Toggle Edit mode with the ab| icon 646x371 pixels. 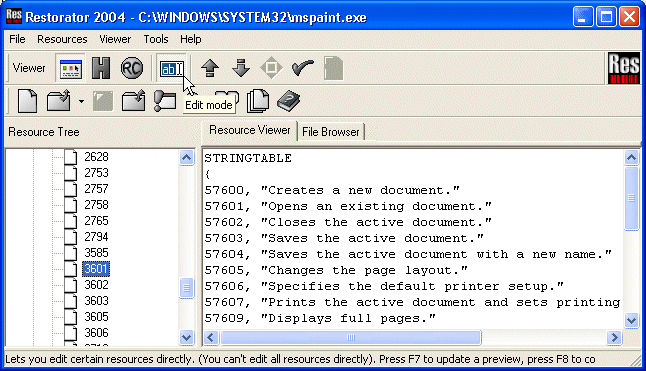(x=171, y=68)
